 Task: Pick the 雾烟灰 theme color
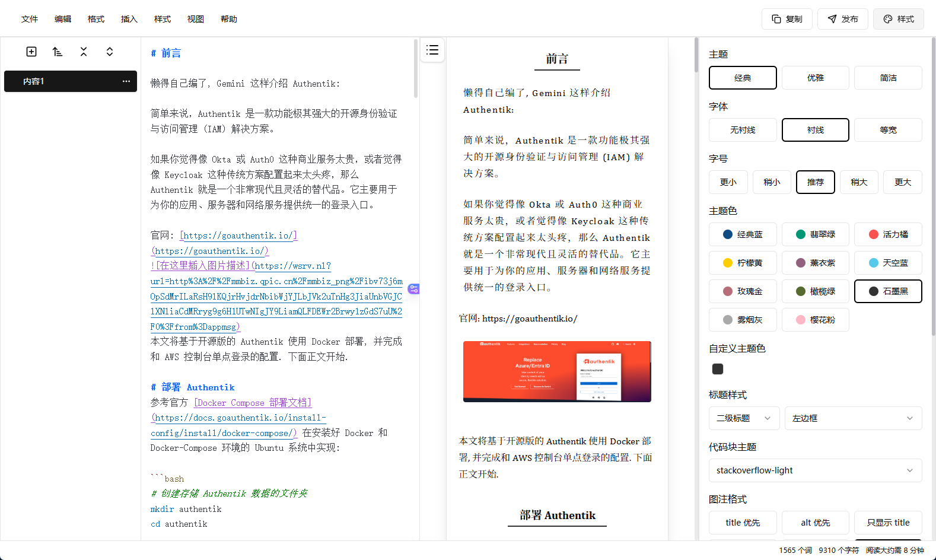(743, 320)
